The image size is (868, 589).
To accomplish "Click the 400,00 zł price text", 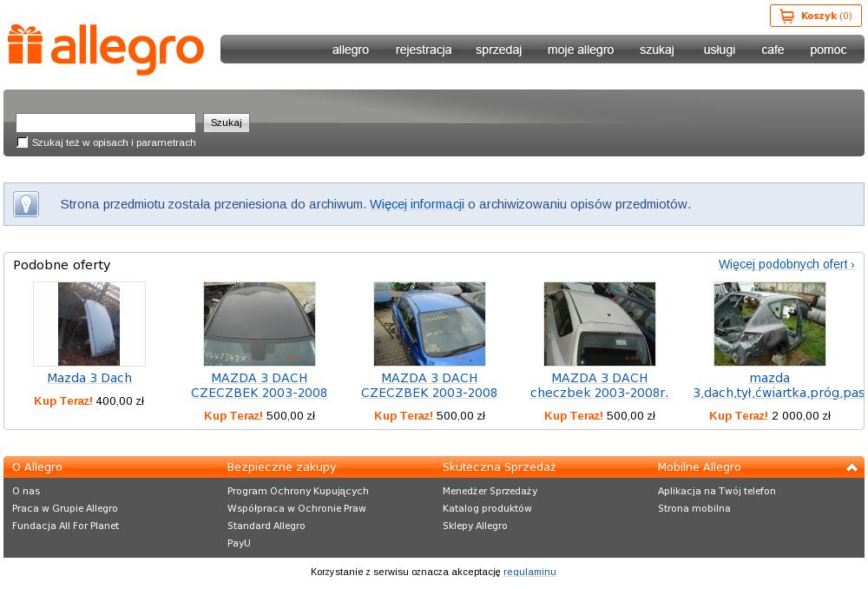I will pyautogui.click(x=120, y=401).
